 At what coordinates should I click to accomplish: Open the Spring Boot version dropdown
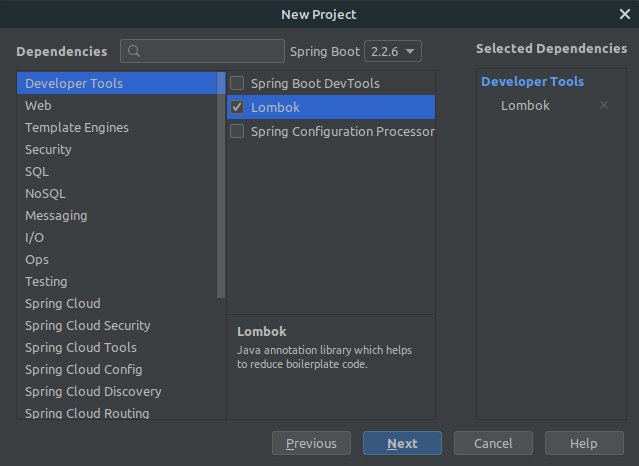click(392, 51)
